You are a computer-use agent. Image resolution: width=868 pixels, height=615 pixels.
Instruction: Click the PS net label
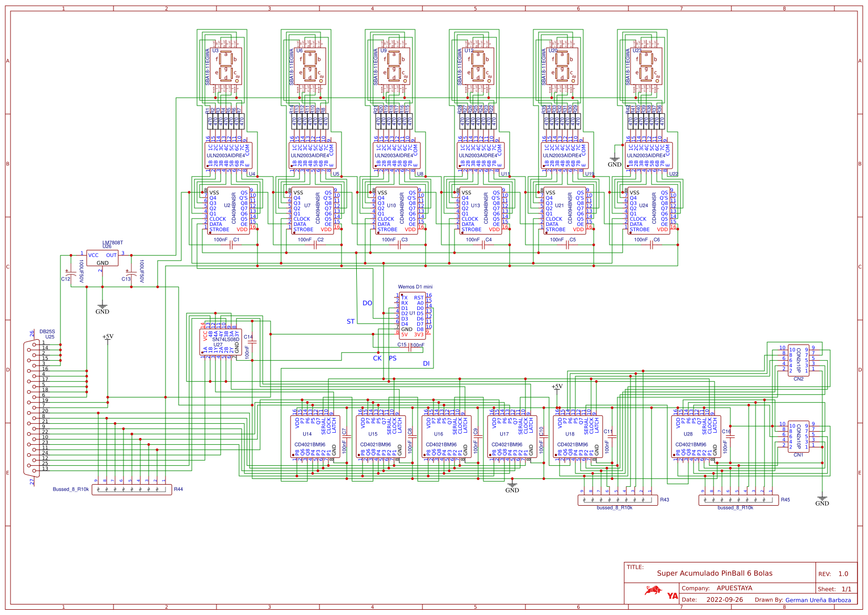click(392, 358)
